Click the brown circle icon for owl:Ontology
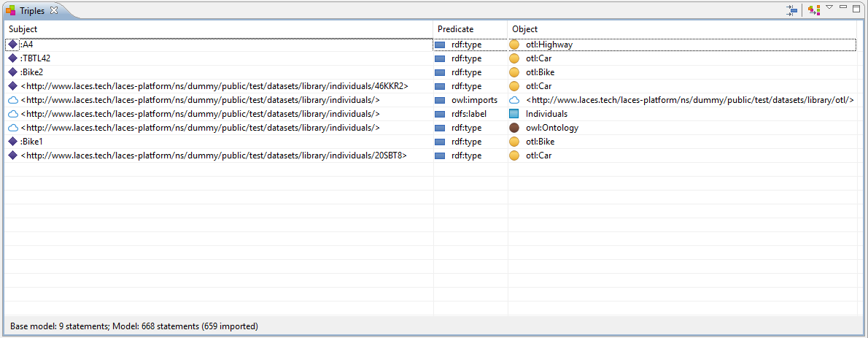 click(x=514, y=128)
